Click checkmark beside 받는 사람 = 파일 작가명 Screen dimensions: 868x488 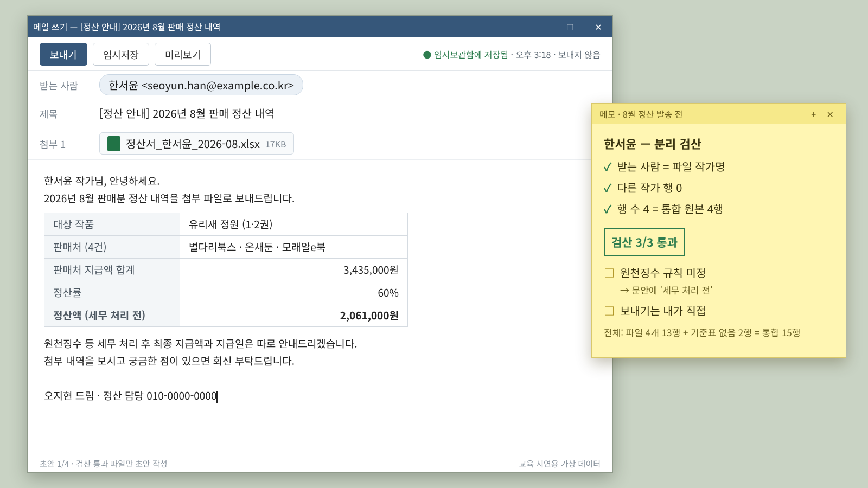coord(608,167)
